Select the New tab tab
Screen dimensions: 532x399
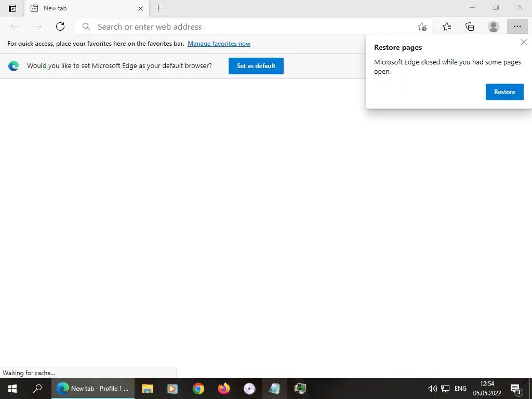point(87,8)
